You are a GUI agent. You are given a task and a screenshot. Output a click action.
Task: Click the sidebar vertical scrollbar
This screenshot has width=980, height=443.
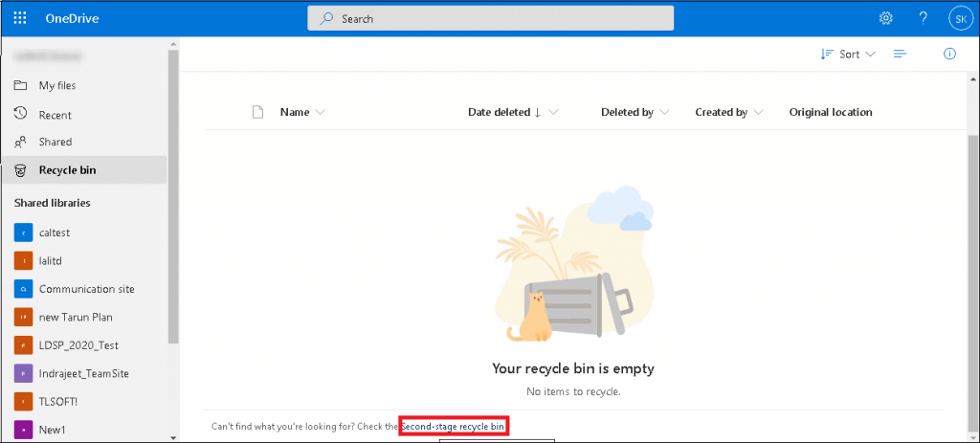173,197
